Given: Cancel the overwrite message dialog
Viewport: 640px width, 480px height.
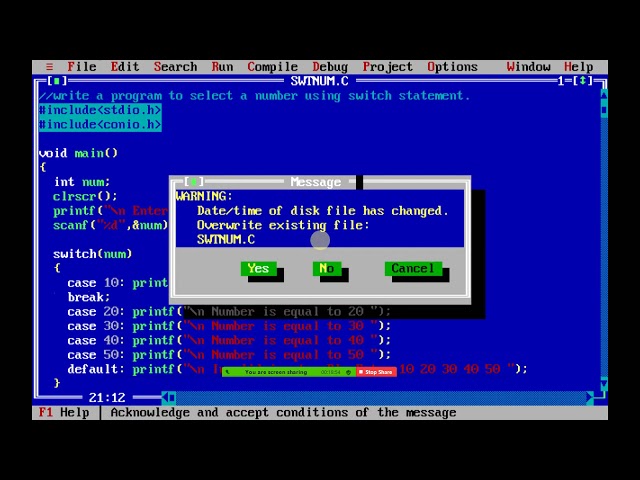Looking at the screenshot, I should [x=412, y=268].
